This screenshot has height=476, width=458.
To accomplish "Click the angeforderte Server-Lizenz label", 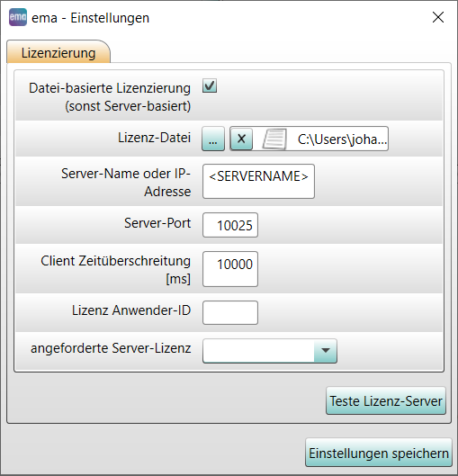I will click(x=111, y=348).
